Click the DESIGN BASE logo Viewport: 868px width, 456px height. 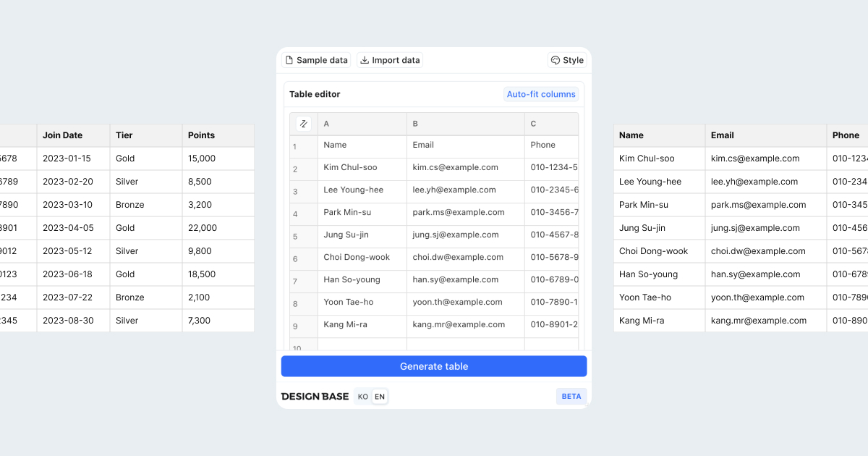[x=315, y=397]
